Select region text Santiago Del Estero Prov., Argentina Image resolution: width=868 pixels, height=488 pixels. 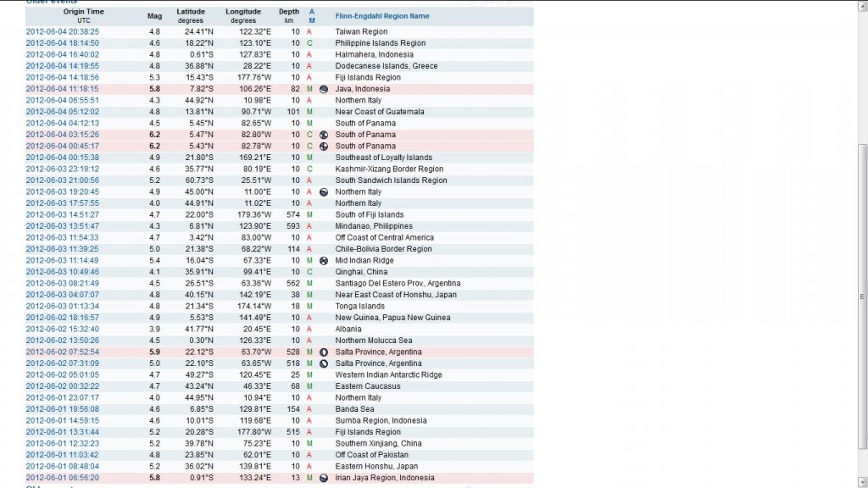(398, 283)
